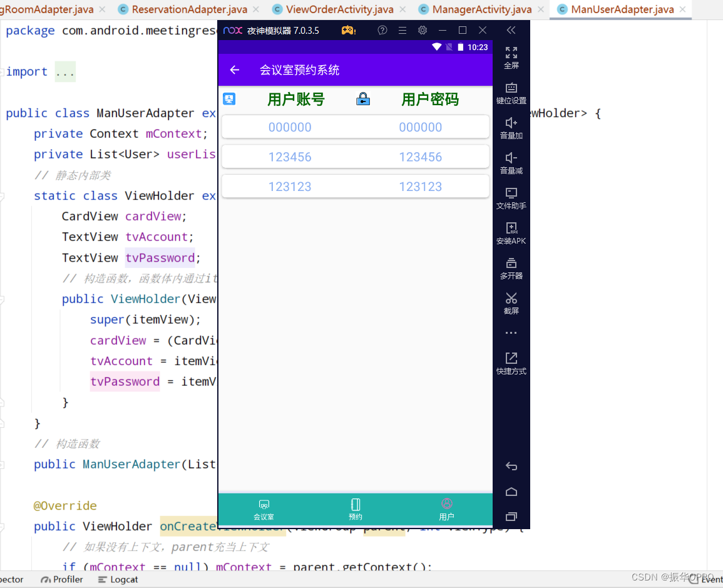
Task: Click password value 000000
Action: [x=420, y=127]
